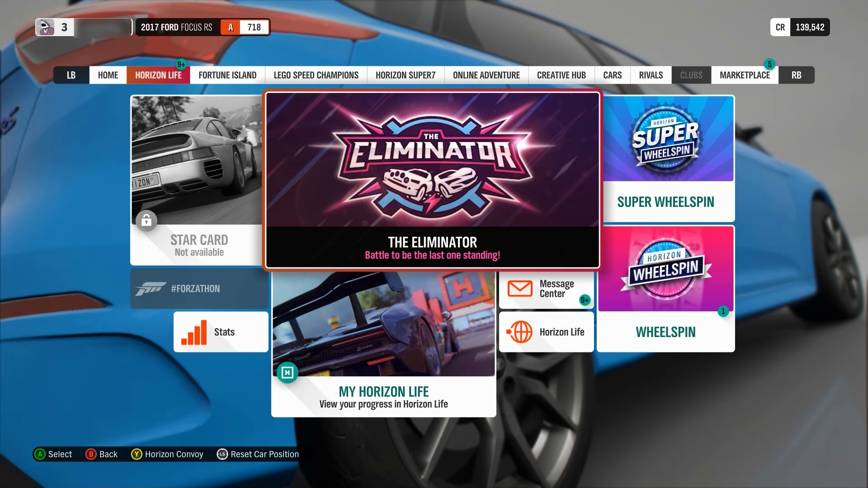The width and height of the screenshot is (868, 488).
Task: Click the RB navigation button
Action: click(797, 75)
